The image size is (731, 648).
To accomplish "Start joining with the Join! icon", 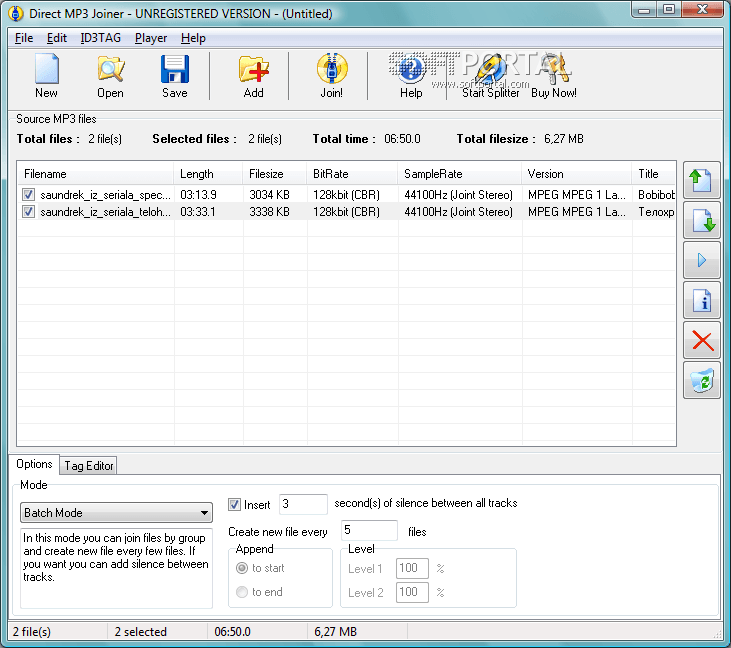I will tap(332, 69).
